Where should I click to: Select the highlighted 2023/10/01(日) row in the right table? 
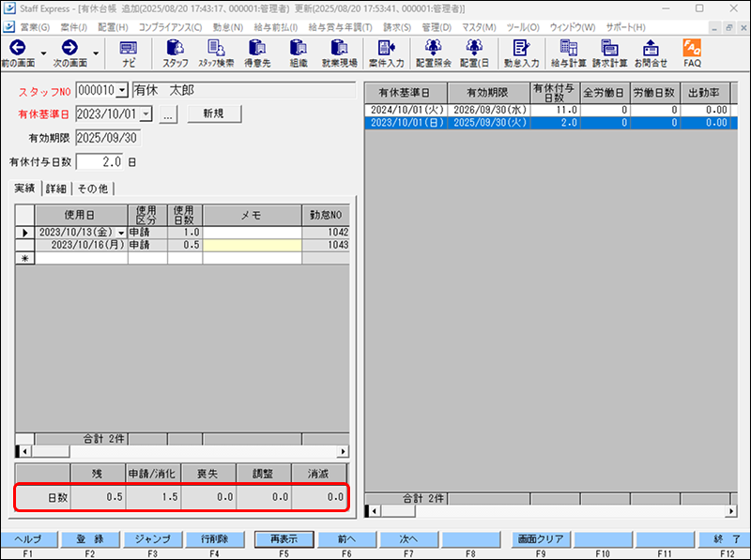pos(551,123)
